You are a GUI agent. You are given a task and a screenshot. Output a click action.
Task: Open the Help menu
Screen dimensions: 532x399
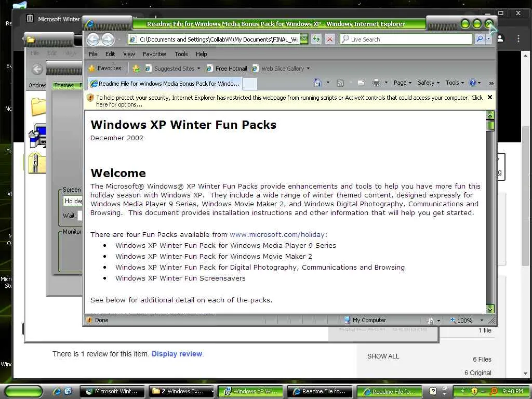click(201, 54)
